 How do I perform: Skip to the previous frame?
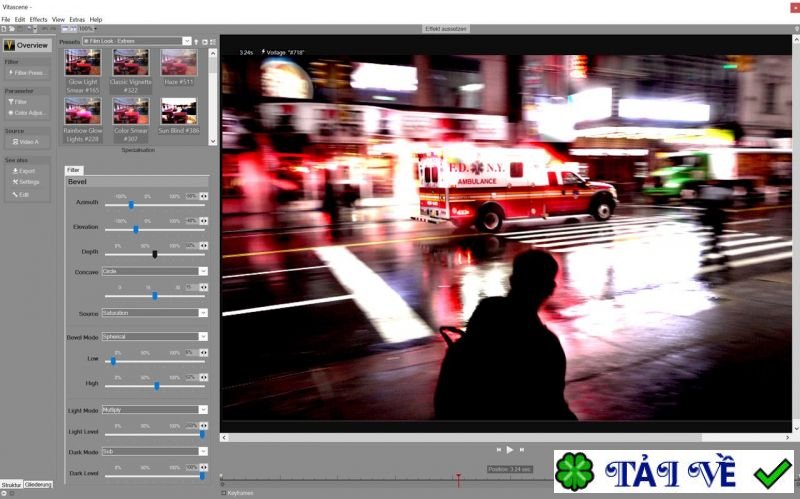pos(498,450)
